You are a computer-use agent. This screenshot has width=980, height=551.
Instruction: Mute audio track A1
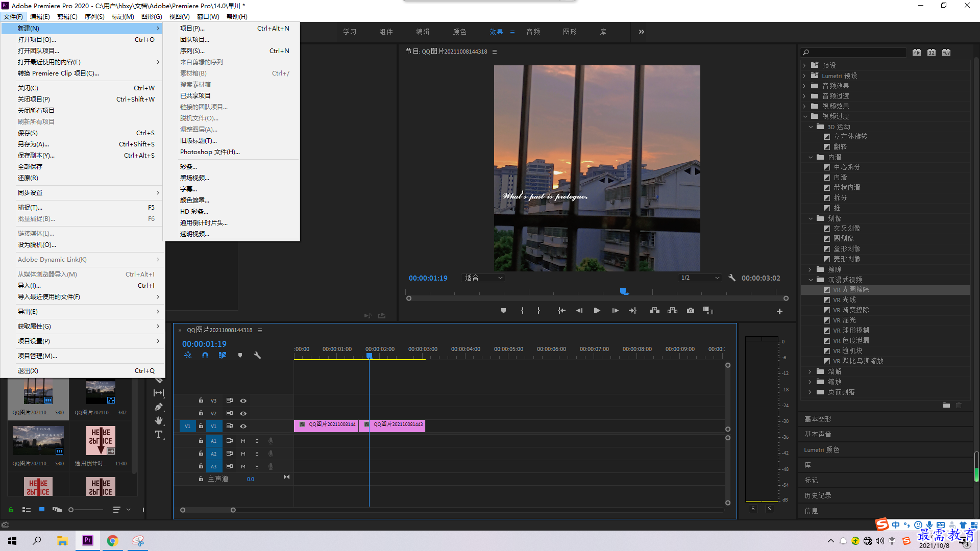pyautogui.click(x=243, y=441)
